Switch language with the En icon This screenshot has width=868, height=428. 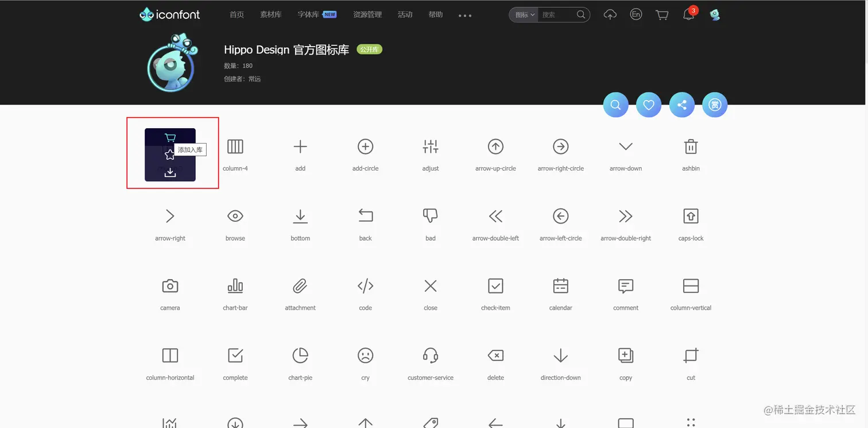pos(636,14)
